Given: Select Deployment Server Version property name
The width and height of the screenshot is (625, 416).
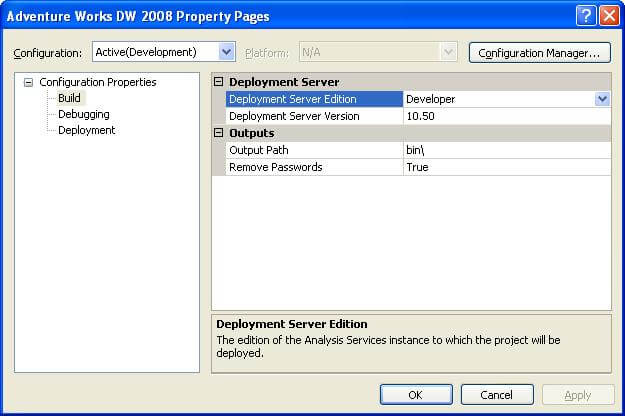Looking at the screenshot, I should [x=314, y=116].
